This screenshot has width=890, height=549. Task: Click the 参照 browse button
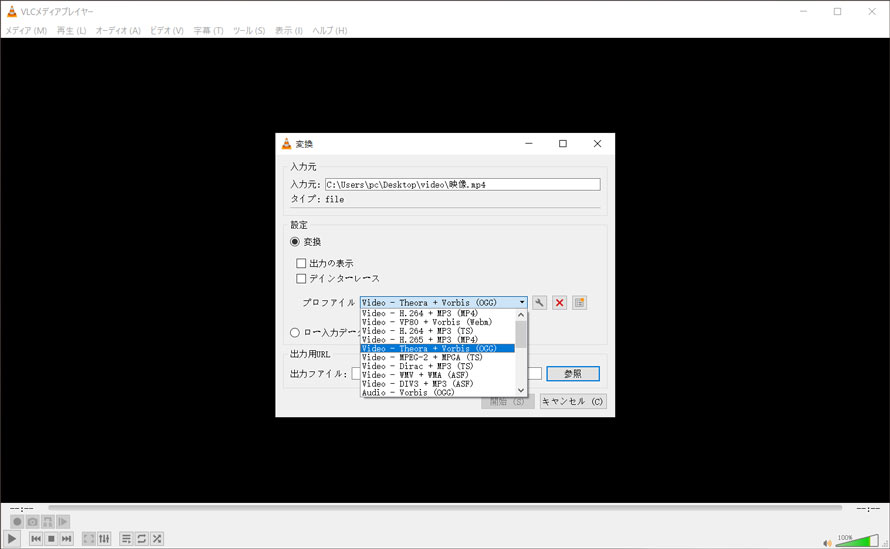pos(573,374)
